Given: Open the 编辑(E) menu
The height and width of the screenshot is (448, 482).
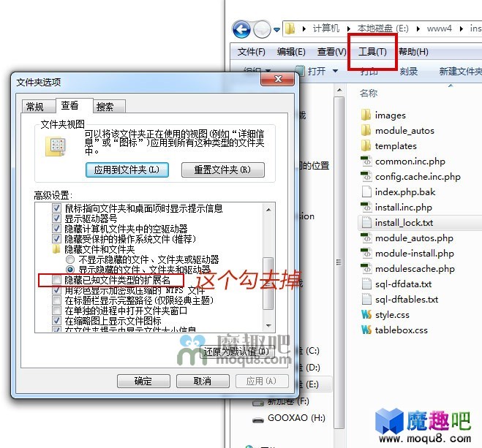Looking at the screenshot, I should point(291,52).
